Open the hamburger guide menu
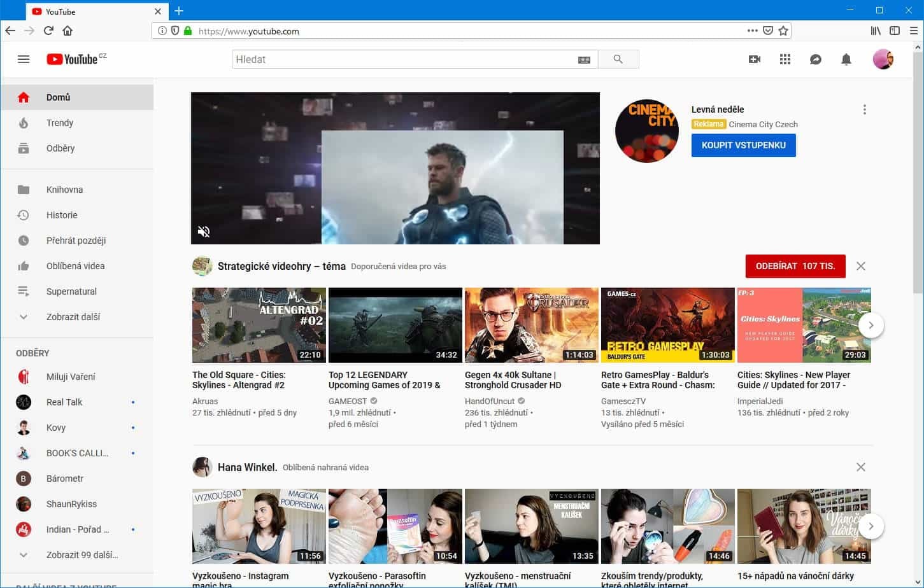The height and width of the screenshot is (588, 924). (x=24, y=59)
